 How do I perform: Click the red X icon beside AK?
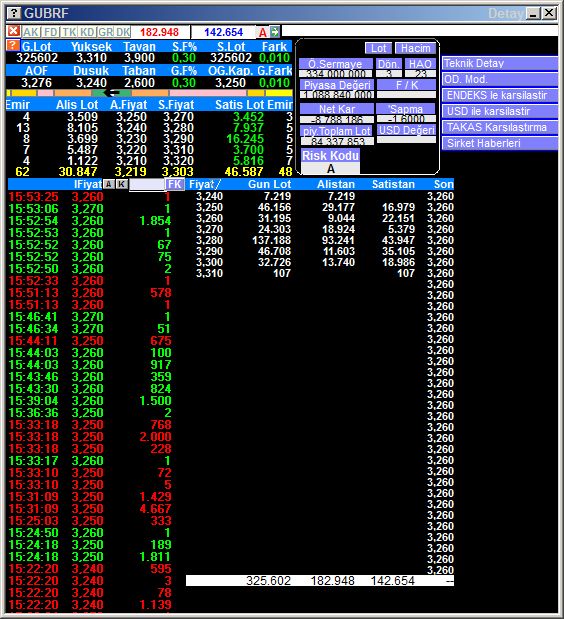coord(14,31)
